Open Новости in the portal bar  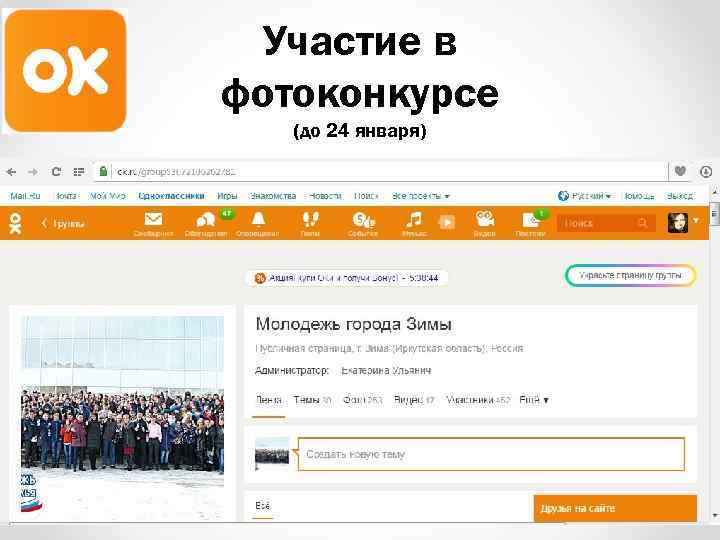[x=325, y=196]
